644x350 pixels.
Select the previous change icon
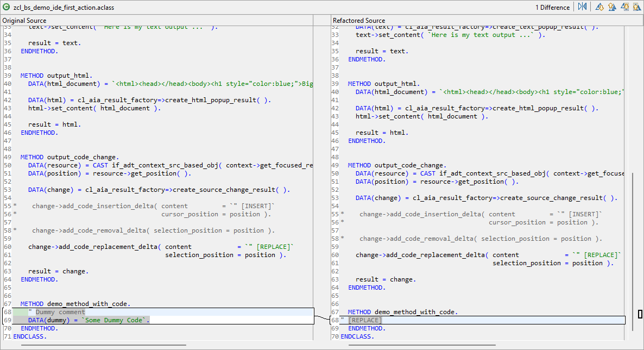[x=636, y=7]
